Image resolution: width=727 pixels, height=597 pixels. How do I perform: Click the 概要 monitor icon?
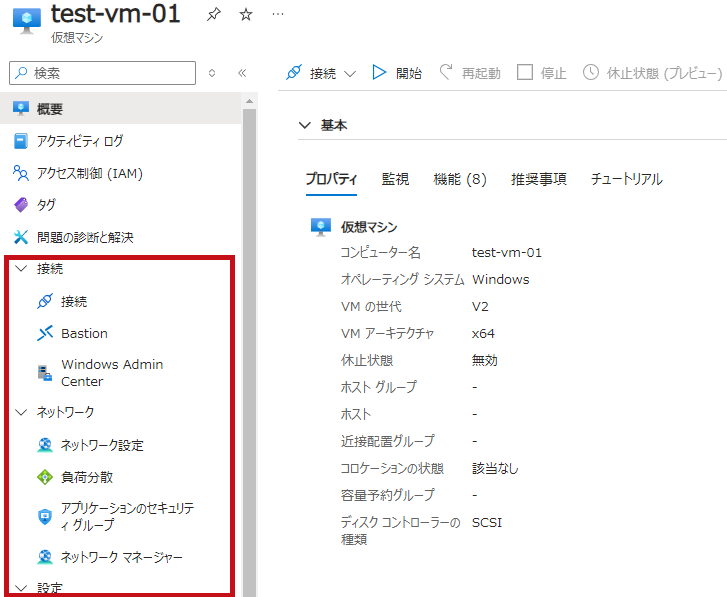[x=21, y=108]
